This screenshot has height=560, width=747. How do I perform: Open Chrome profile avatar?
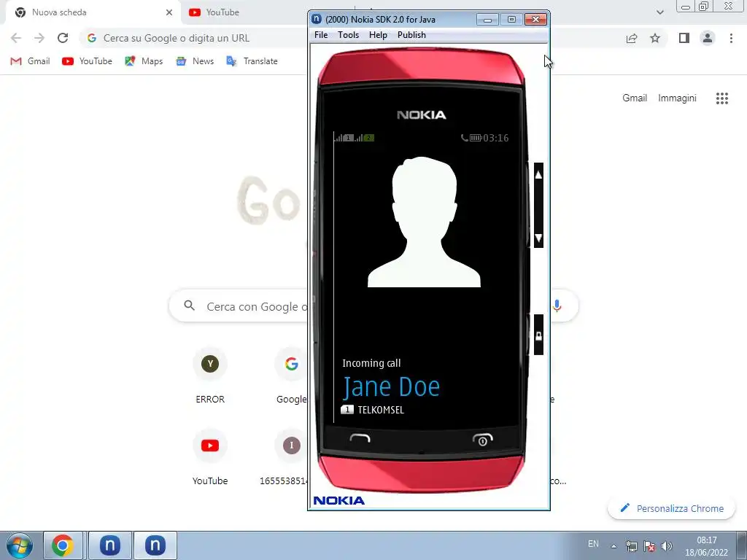point(708,38)
